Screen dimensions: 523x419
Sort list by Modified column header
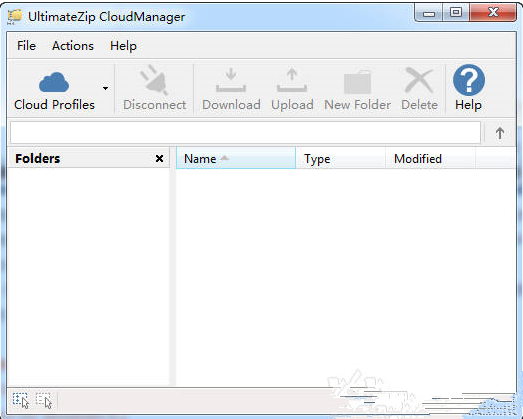pos(431,158)
